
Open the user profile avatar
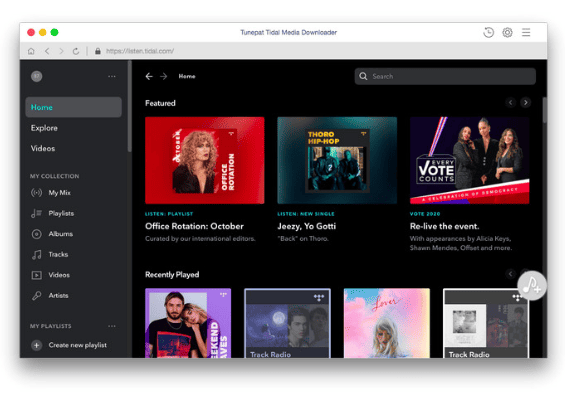[36, 76]
